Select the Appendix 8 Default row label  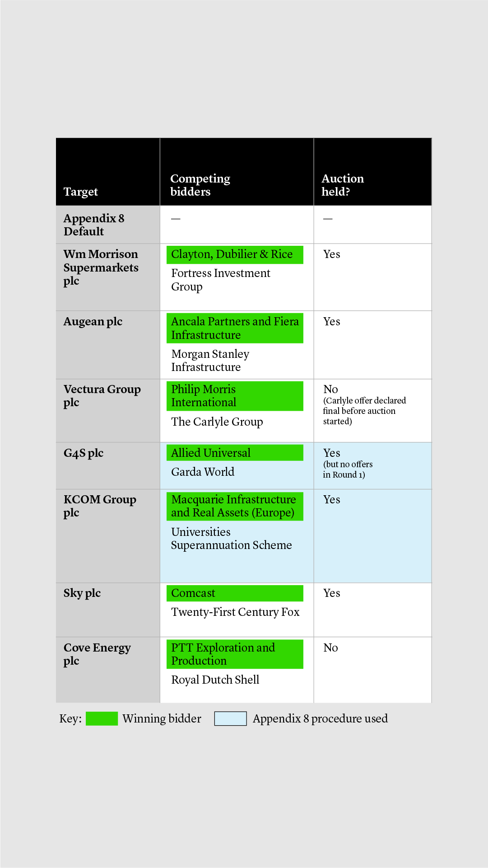(94, 225)
